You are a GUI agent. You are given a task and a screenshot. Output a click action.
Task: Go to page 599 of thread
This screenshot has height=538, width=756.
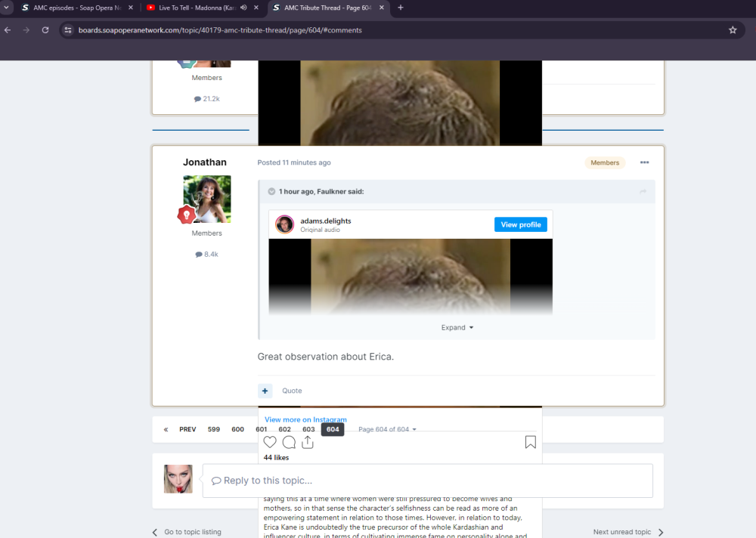tap(214, 429)
